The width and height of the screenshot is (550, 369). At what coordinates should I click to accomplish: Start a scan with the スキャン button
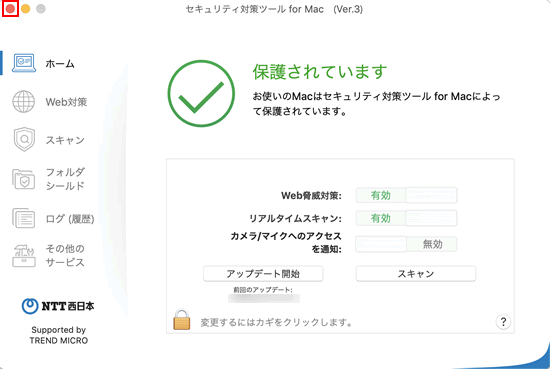pos(416,274)
